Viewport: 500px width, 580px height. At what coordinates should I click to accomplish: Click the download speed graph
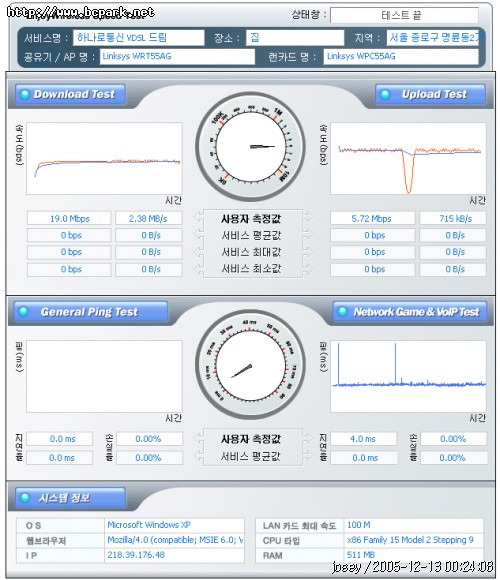point(104,159)
